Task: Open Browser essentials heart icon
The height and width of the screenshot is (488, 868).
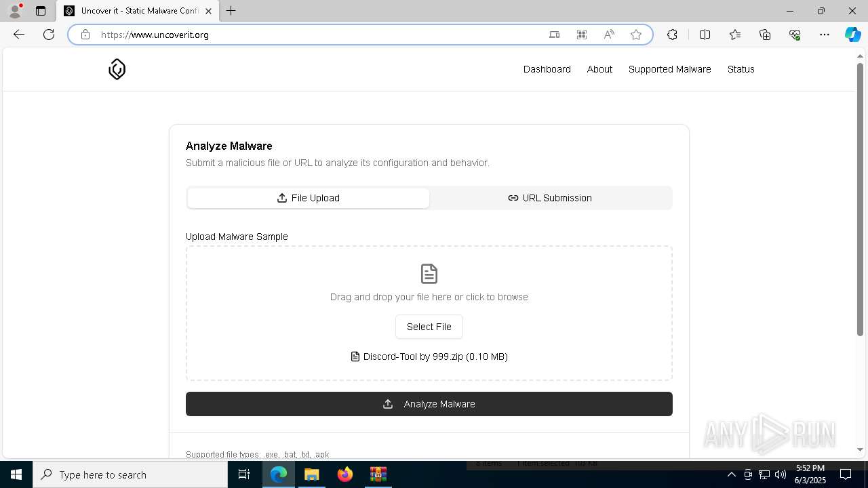Action: tap(795, 35)
